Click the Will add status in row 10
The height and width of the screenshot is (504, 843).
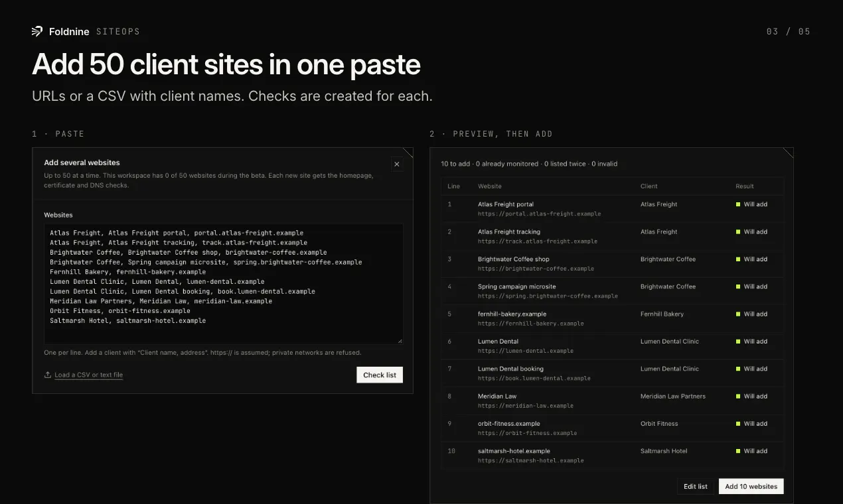751,451
